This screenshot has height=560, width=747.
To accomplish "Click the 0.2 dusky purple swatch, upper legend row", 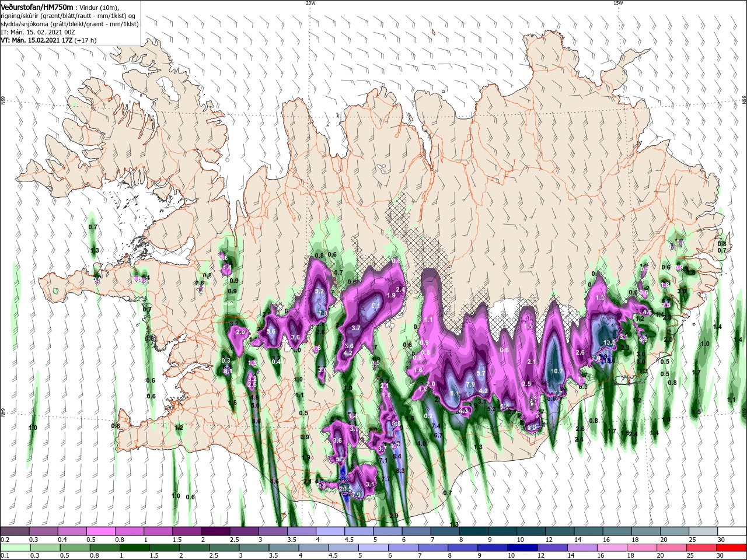I will [15, 531].
